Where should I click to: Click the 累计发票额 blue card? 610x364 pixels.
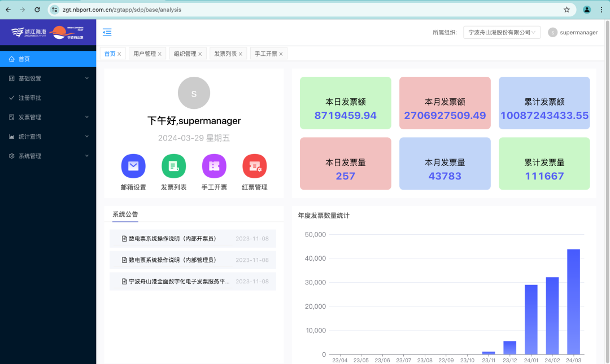point(544,103)
